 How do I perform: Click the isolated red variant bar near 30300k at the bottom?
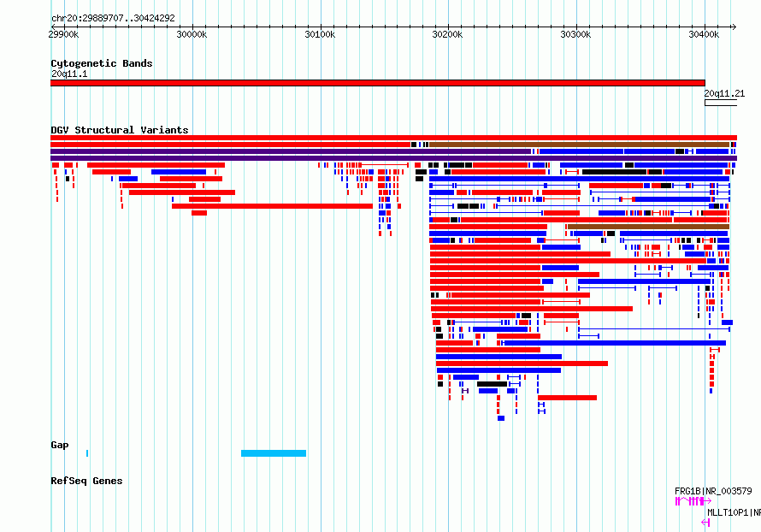568,398
